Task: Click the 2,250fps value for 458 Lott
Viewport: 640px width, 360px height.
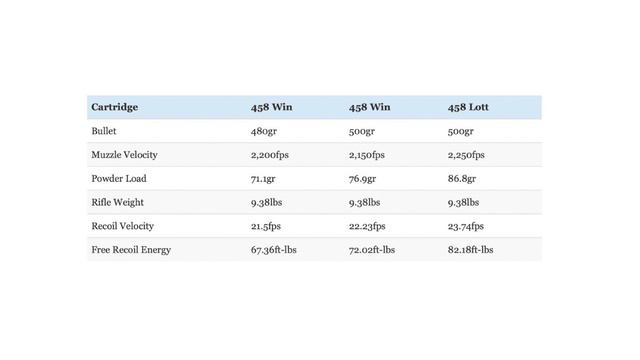Action: coord(466,155)
